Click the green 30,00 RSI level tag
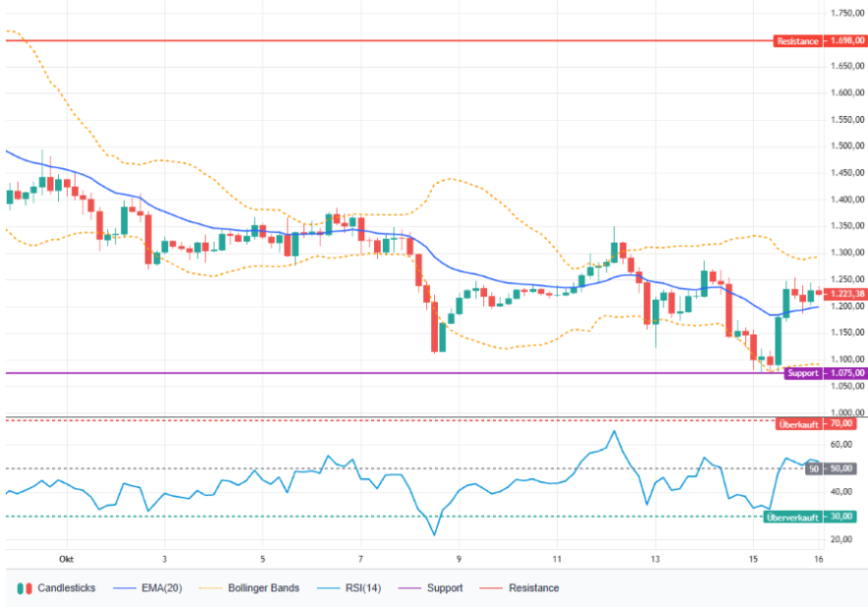 [x=841, y=517]
